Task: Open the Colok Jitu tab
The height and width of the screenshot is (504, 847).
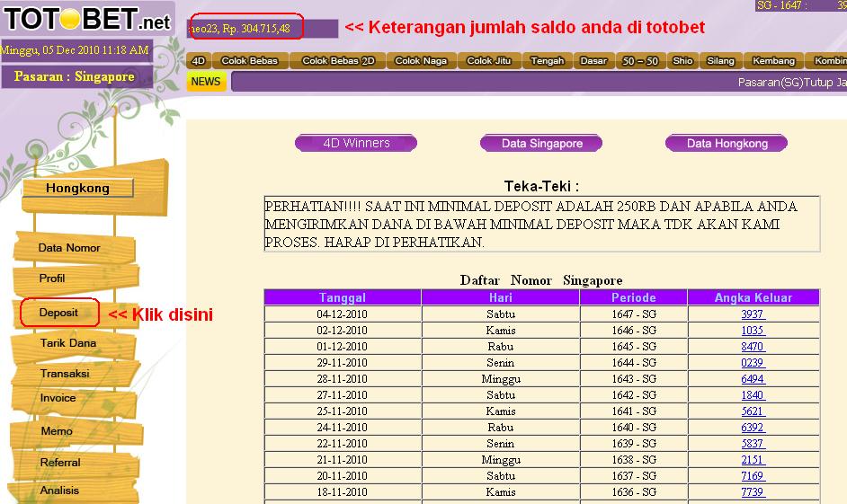Action: click(489, 60)
